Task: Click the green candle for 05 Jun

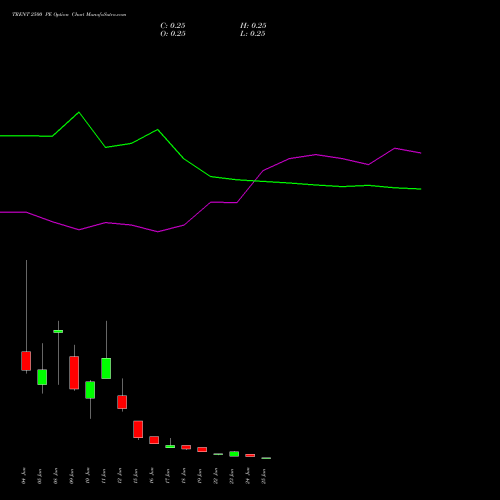Action: (x=42, y=377)
